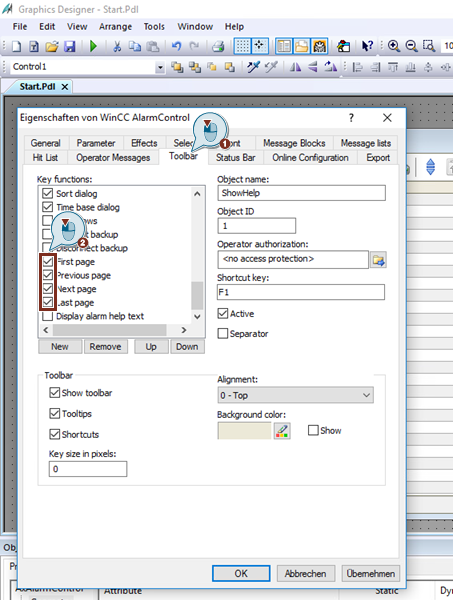The width and height of the screenshot is (453, 600).
Task: Click the New key function button
Action: [60, 346]
